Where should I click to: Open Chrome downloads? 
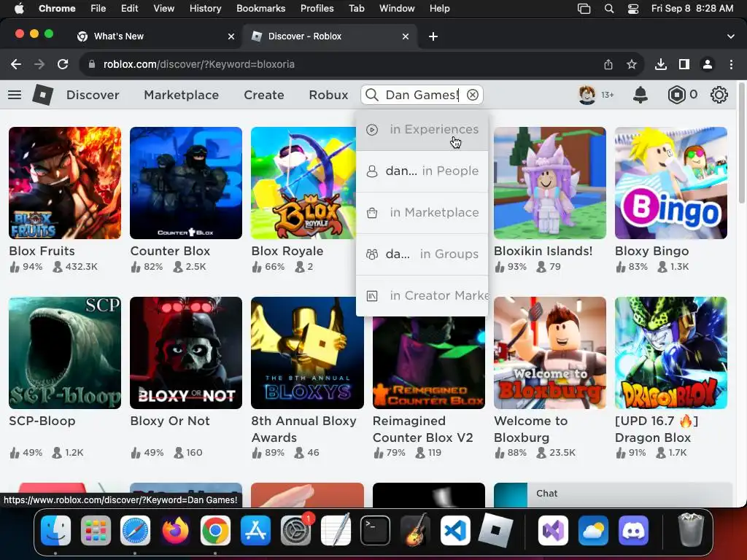[660, 64]
